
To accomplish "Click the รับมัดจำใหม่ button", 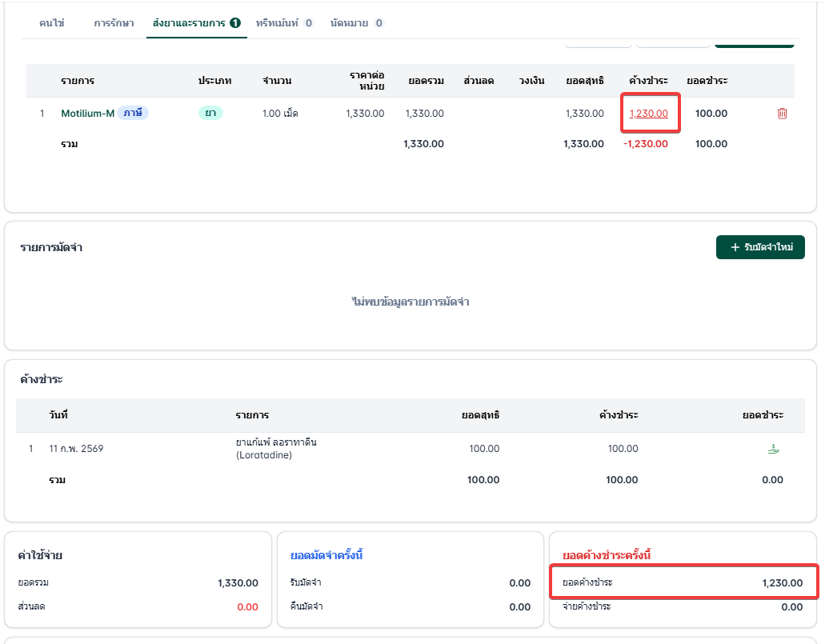I will coord(760,247).
